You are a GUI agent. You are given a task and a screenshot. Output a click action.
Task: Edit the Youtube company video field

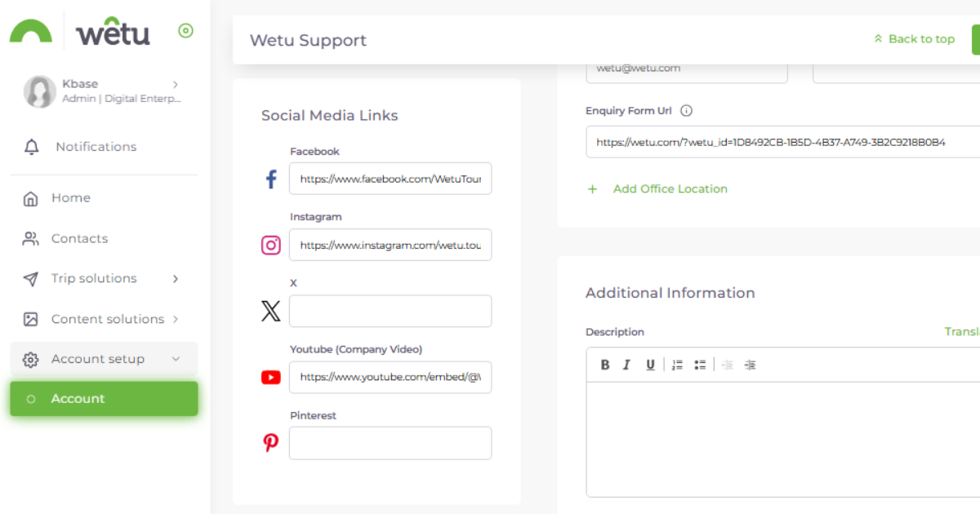coord(390,377)
